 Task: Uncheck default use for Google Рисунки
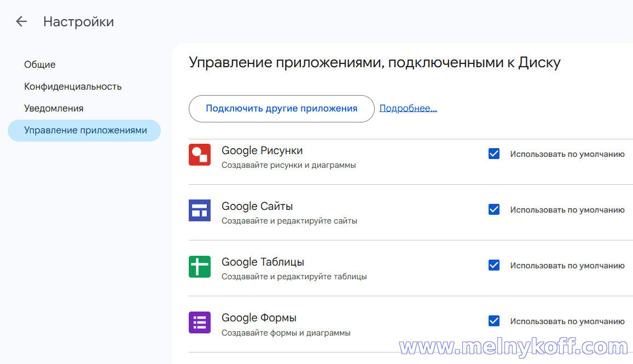click(494, 154)
